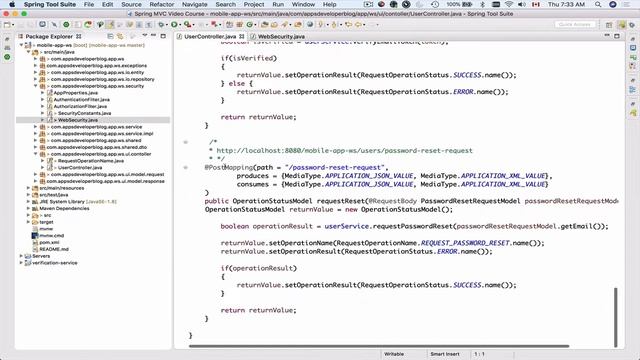Expand the verification-service project
Viewport: 640px width, 360px height.
22,263
